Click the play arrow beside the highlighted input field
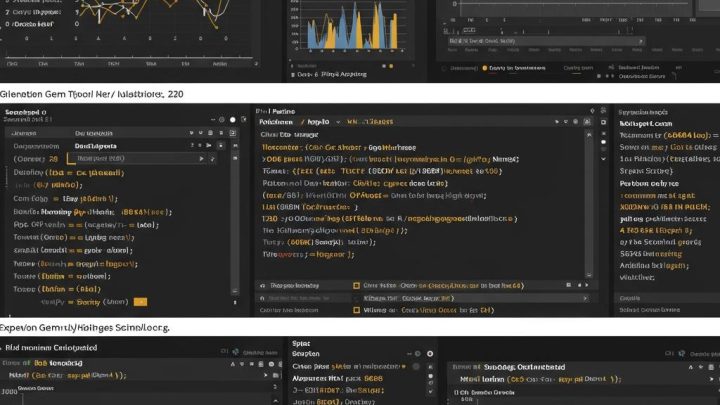The image size is (720, 405). click(x=201, y=158)
